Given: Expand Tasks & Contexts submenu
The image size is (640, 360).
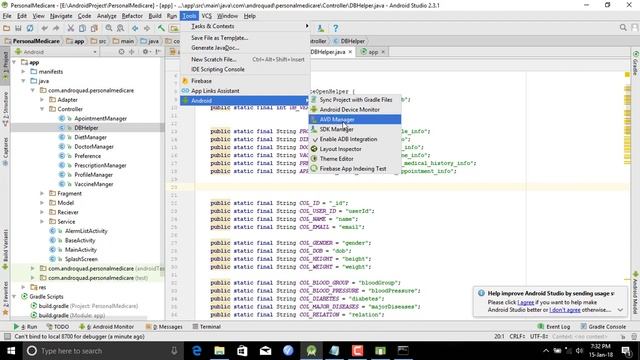Looking at the screenshot, I should [245, 26].
